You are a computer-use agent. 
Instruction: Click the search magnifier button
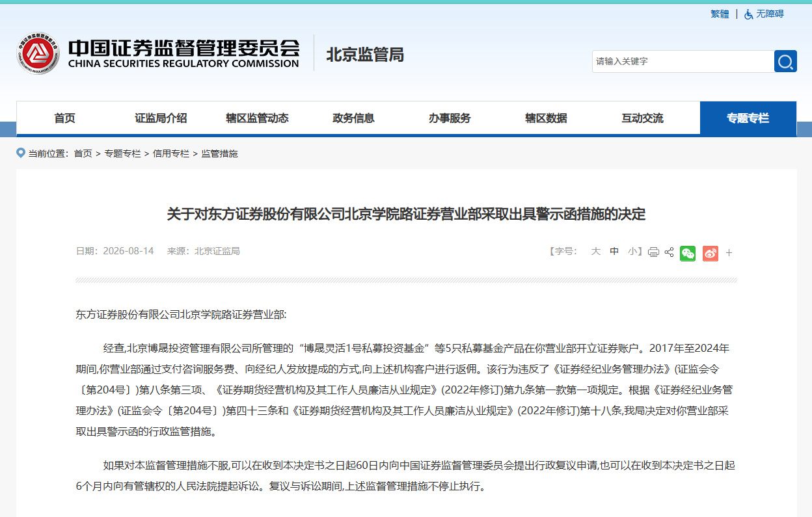click(785, 61)
